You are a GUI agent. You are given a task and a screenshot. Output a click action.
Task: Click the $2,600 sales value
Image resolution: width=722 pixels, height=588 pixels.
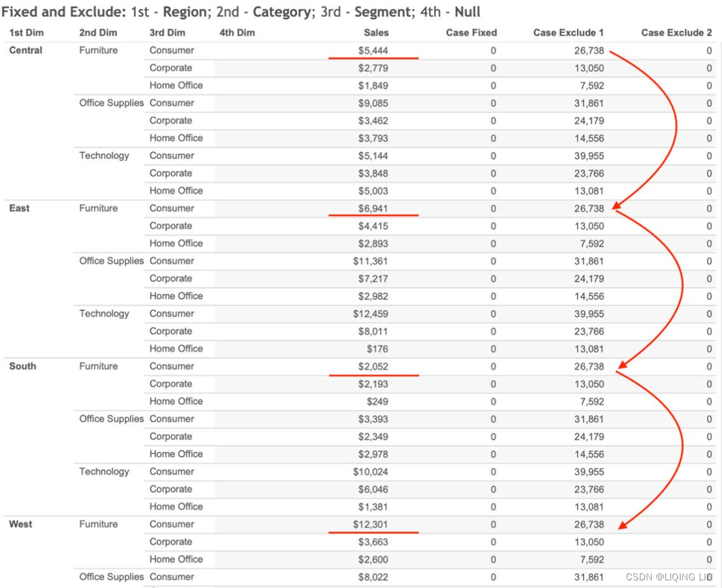[373, 559]
